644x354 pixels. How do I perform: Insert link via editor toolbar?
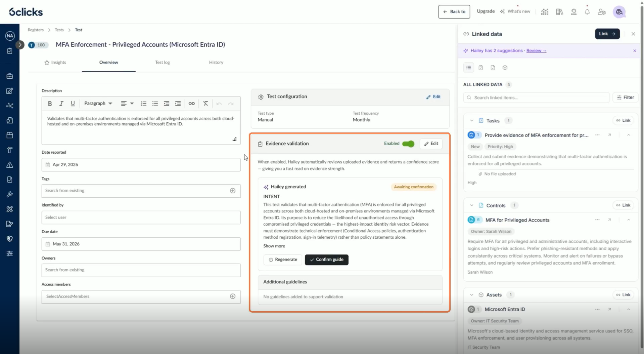pos(192,104)
